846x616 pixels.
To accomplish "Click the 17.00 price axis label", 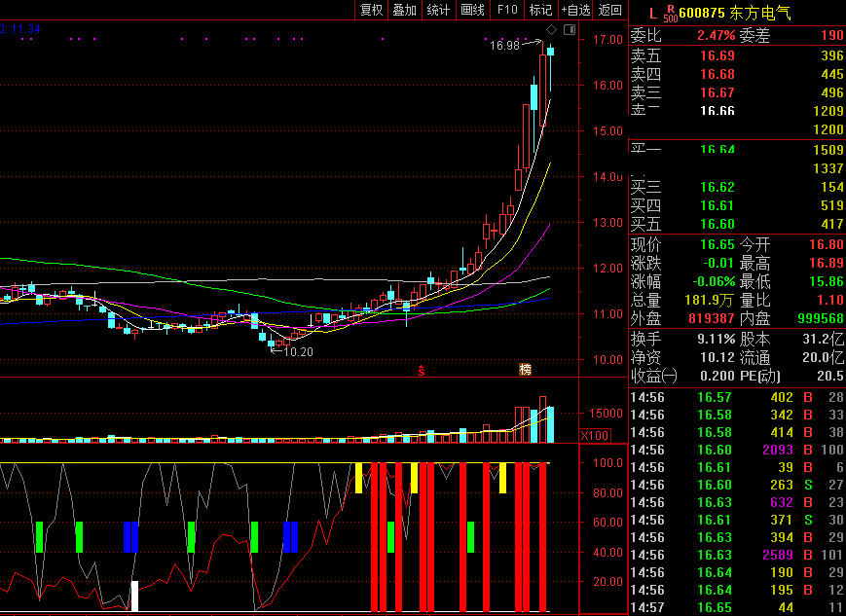I will (x=607, y=39).
